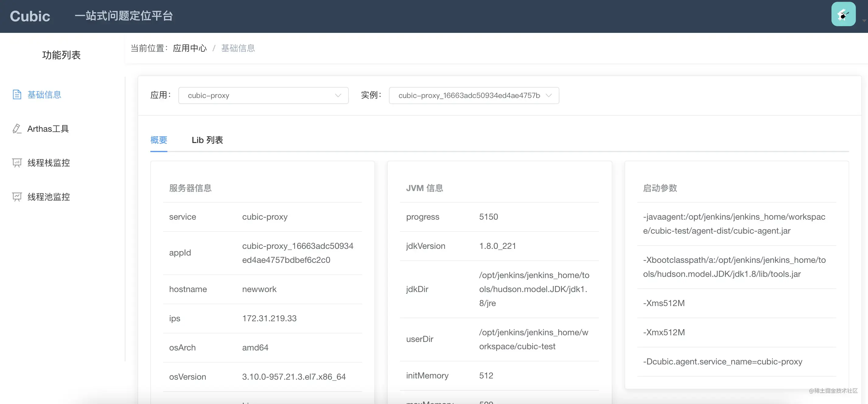Screen dimensions: 868x404
Task: Click the 一站式问题定位平台 header subtitle
Action: click(124, 16)
